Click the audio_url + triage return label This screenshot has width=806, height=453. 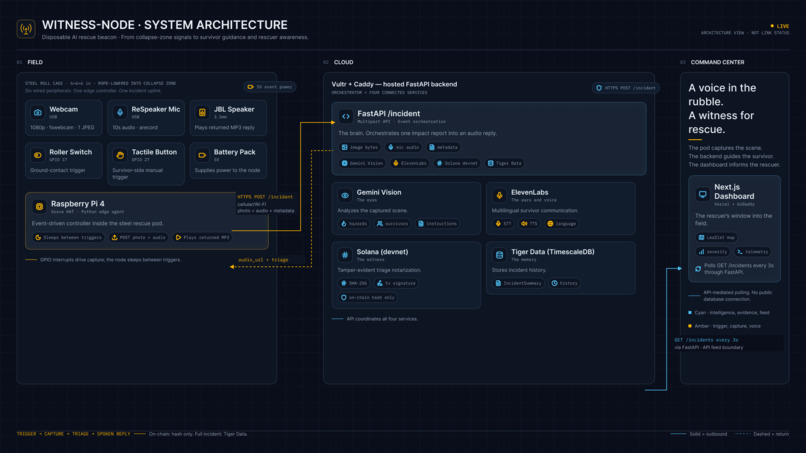[263, 260]
